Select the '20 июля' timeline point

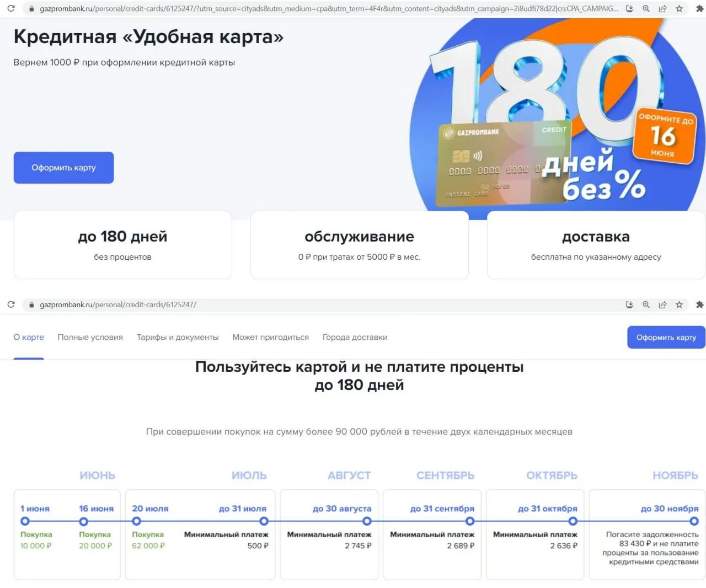[136, 521]
